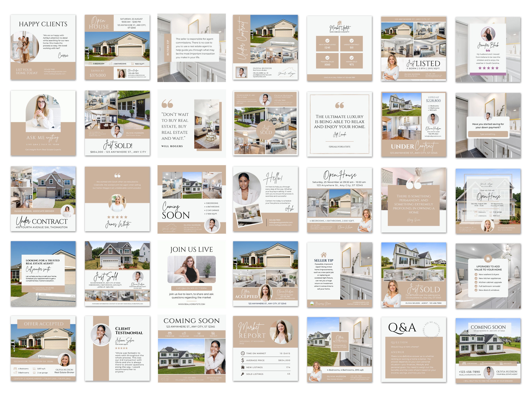Viewport: 532px width, 399px height.
Task: Click Should I buy or rent a home? question
Action: click(405, 347)
